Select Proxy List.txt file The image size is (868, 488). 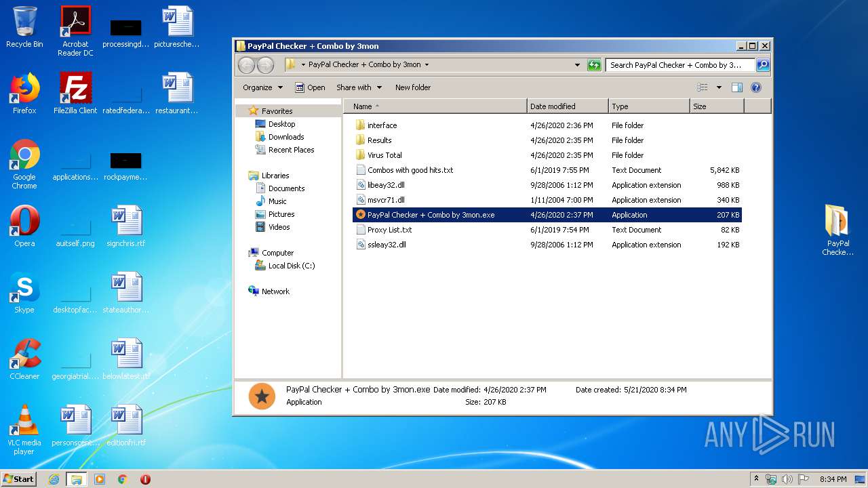(x=547, y=230)
